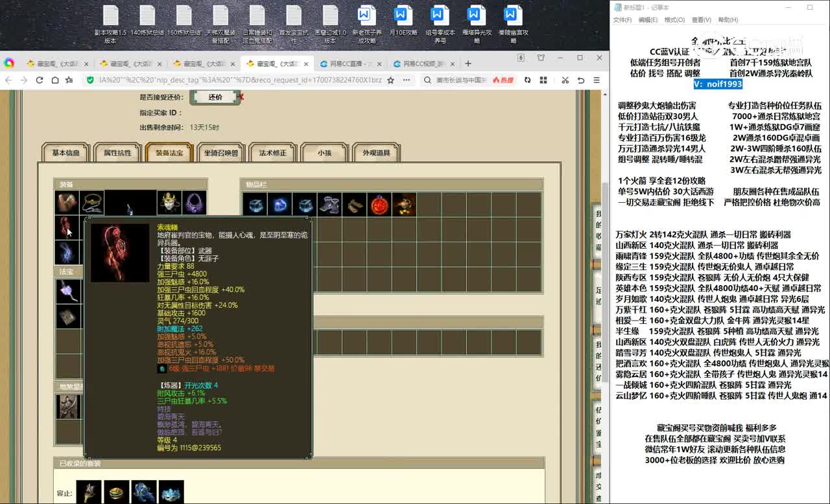Open the 月10E攻略 document
Screen dimensions: 830x504
click(x=403, y=21)
